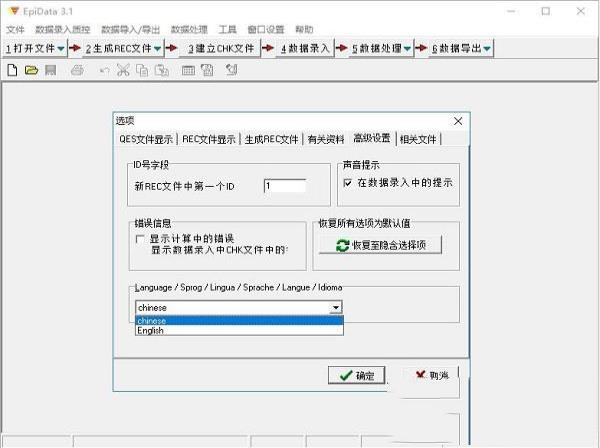The height and width of the screenshot is (448, 600).
Task: Open the 数据录入质控 menu
Action: (x=63, y=29)
